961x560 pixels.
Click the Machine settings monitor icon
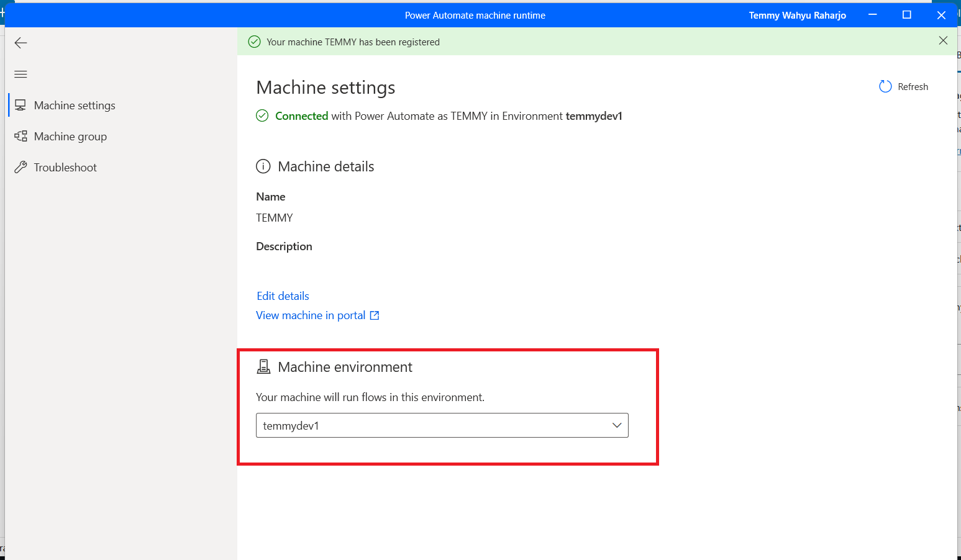20,106
